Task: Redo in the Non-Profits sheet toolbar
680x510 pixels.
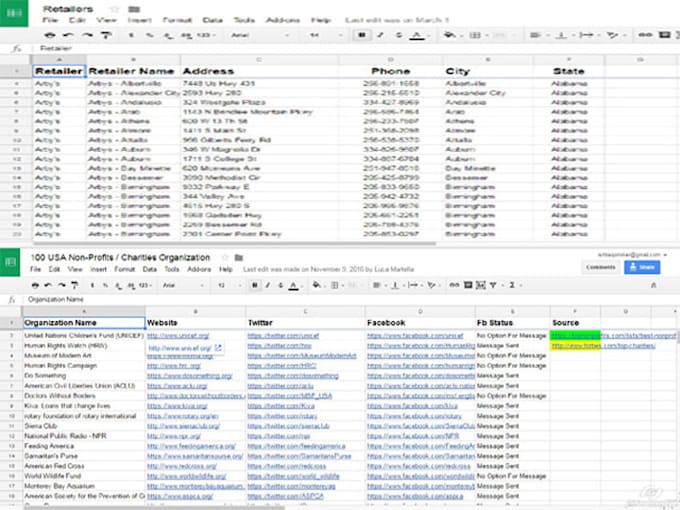Action: (x=62, y=285)
